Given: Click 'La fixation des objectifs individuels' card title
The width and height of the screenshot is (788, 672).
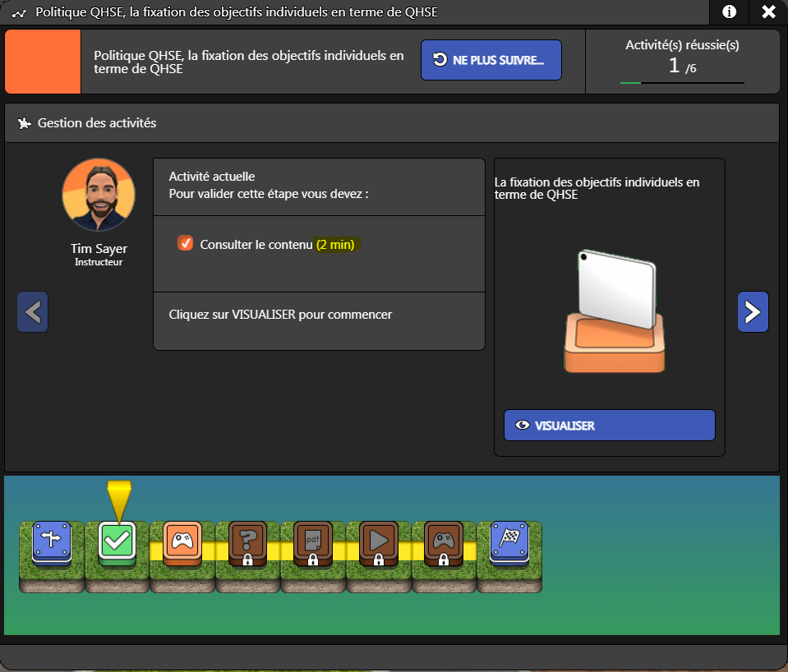Looking at the screenshot, I should pos(597,188).
